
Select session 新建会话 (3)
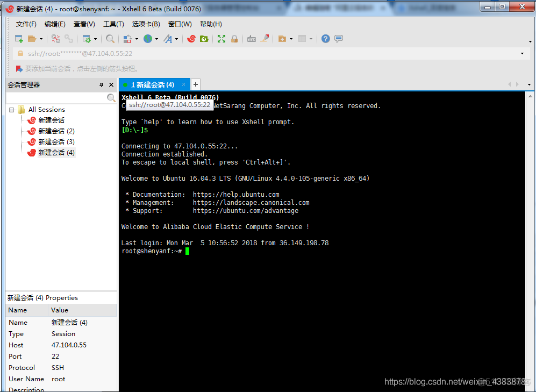(56, 142)
